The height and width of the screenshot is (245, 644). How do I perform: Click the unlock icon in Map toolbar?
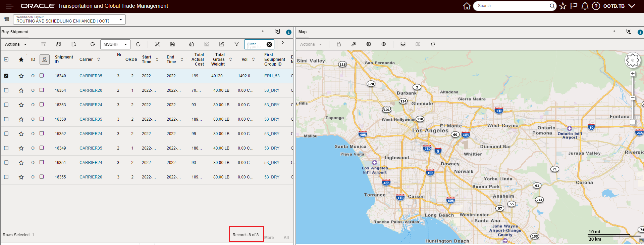point(339,44)
